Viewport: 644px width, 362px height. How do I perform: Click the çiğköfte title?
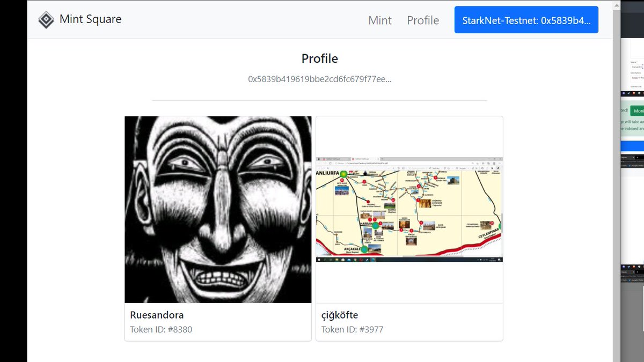(x=340, y=315)
